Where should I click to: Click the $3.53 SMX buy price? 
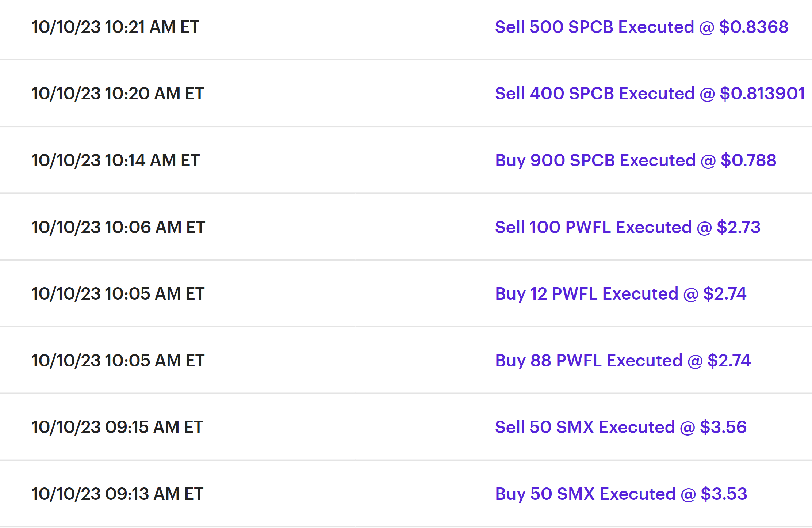point(724,494)
